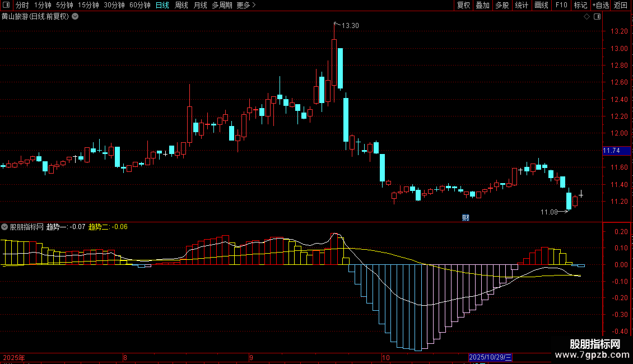Switch to 周线 weekly period tab
This screenshot has width=633, height=364.
(x=181, y=5)
